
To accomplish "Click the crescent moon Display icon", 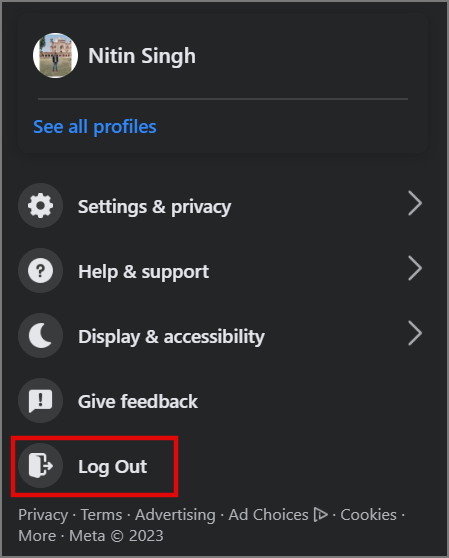I will [41, 336].
